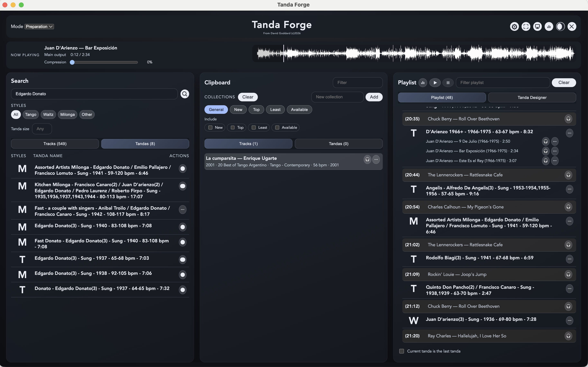Viewport: 588px width, 367px height.
Task: Open the Tanda size Any selector
Action: (42, 129)
